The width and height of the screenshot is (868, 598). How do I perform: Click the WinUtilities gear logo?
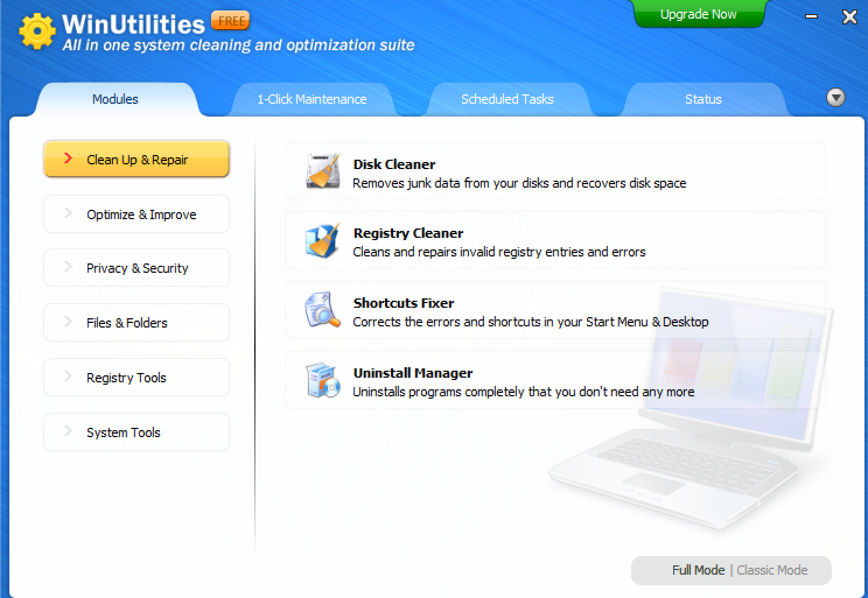tap(37, 31)
